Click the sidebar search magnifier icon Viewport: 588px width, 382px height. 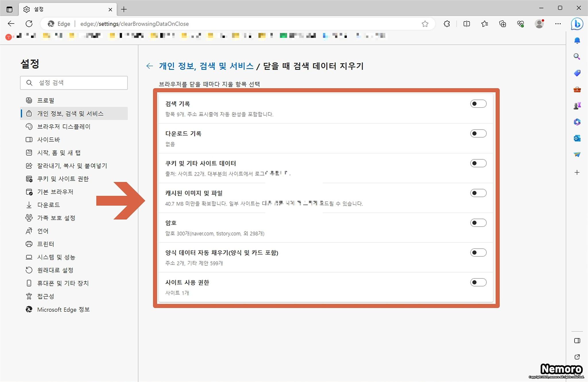(577, 56)
